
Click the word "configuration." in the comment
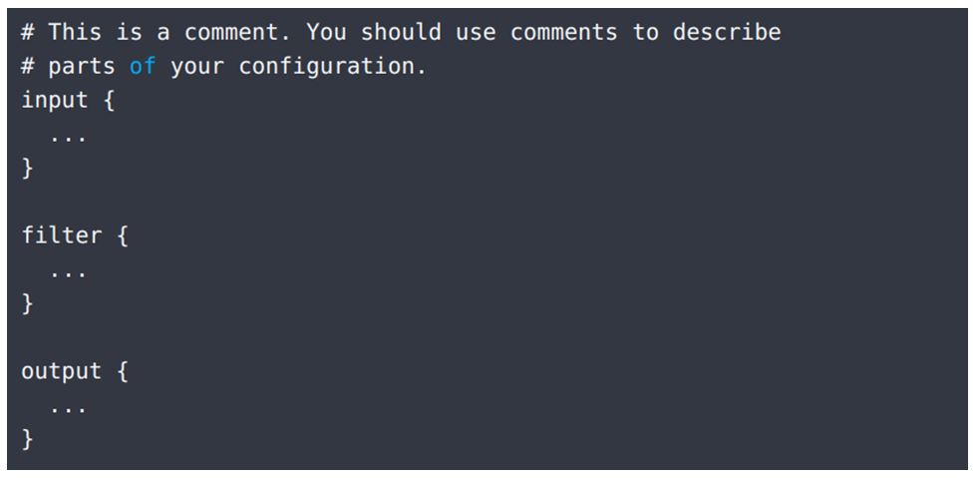[x=333, y=67]
